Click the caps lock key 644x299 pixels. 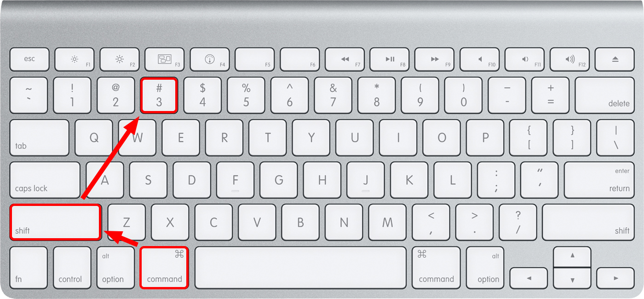[x=45, y=179]
